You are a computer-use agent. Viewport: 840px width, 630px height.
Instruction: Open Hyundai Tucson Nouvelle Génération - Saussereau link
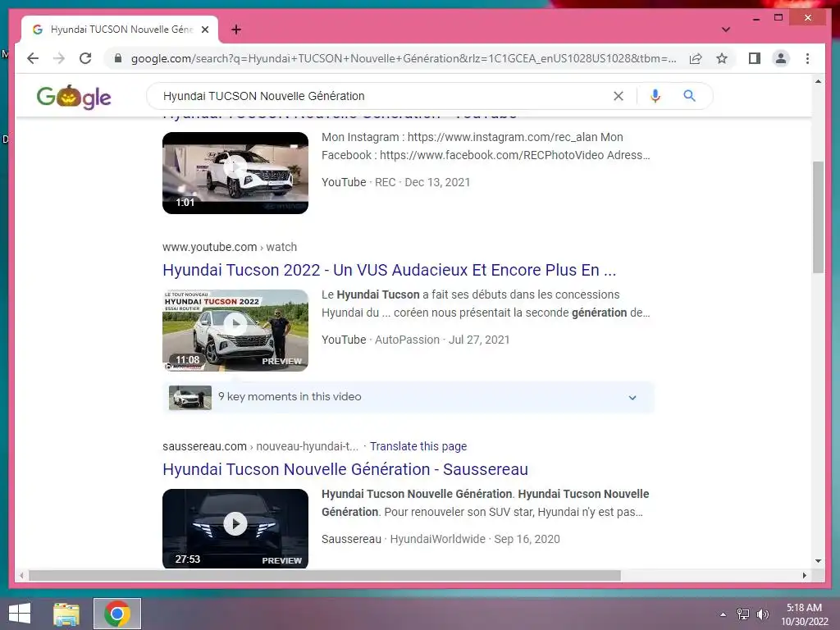pos(345,469)
